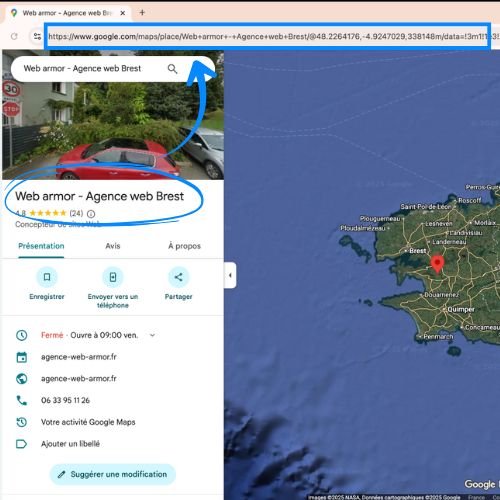Image resolution: width=500 pixels, height=500 pixels.
Task: Click Ajouter un libellé
Action: point(70,444)
